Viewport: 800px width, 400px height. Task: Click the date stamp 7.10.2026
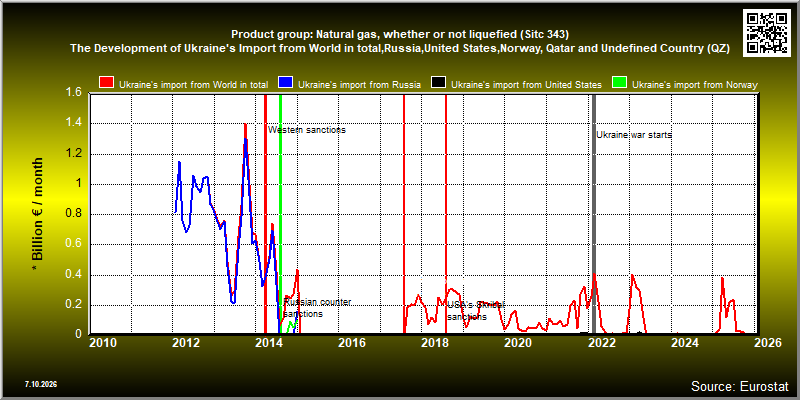41,384
